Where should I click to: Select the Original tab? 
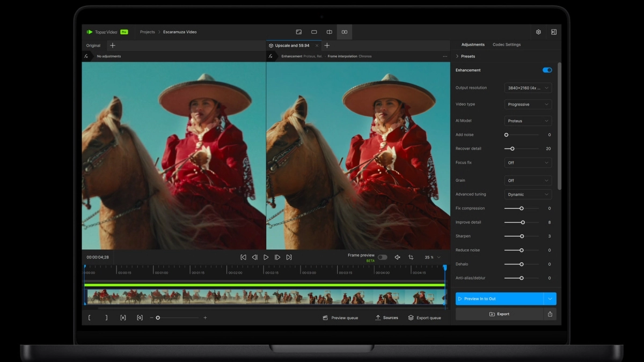pyautogui.click(x=93, y=45)
